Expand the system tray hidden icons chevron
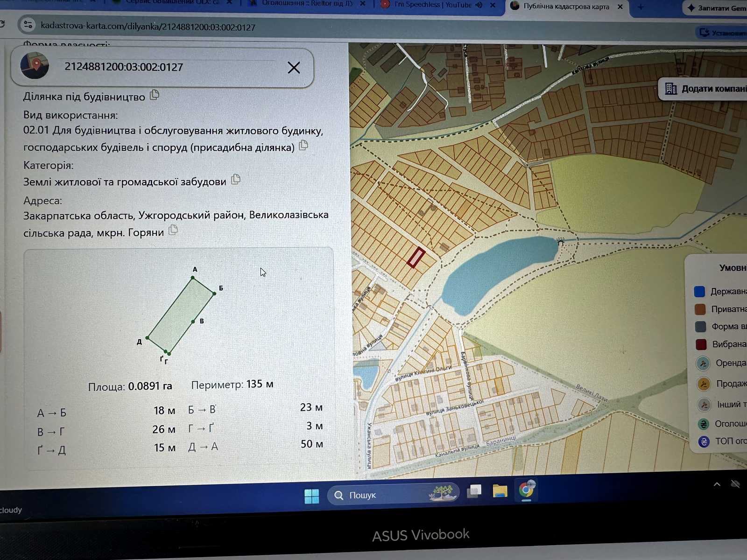This screenshot has width=747, height=560. point(717,484)
